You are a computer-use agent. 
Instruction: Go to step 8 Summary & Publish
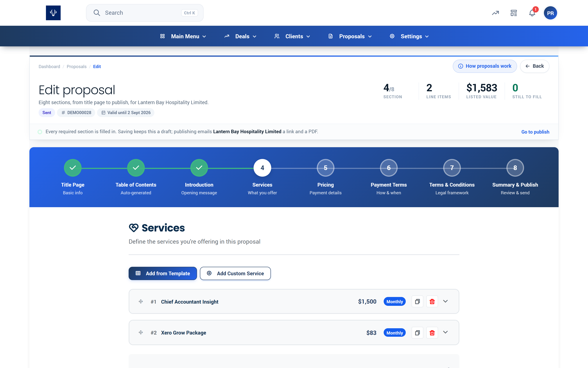pos(515,168)
